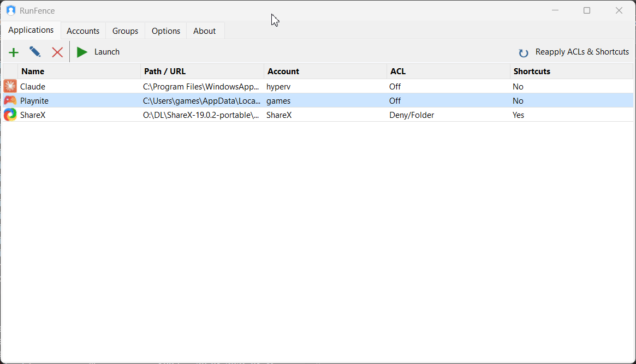Click the Launch button
This screenshot has height=364, width=636.
point(106,51)
